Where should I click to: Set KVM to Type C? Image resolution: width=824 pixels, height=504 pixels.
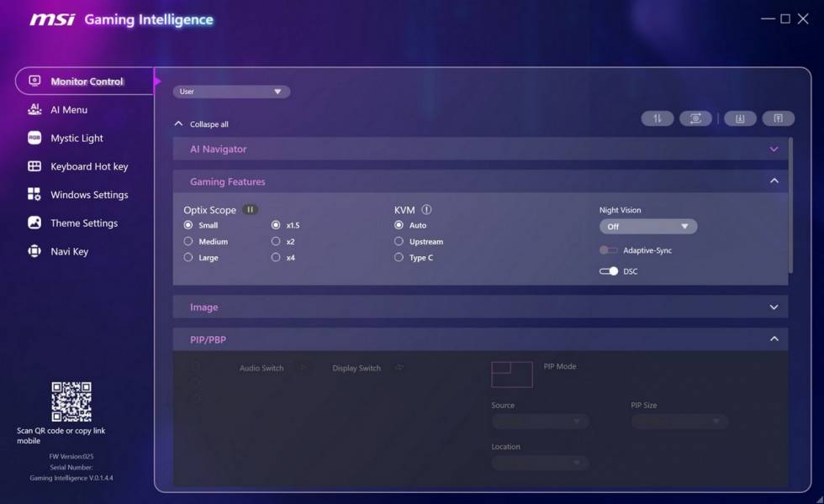pyautogui.click(x=399, y=258)
